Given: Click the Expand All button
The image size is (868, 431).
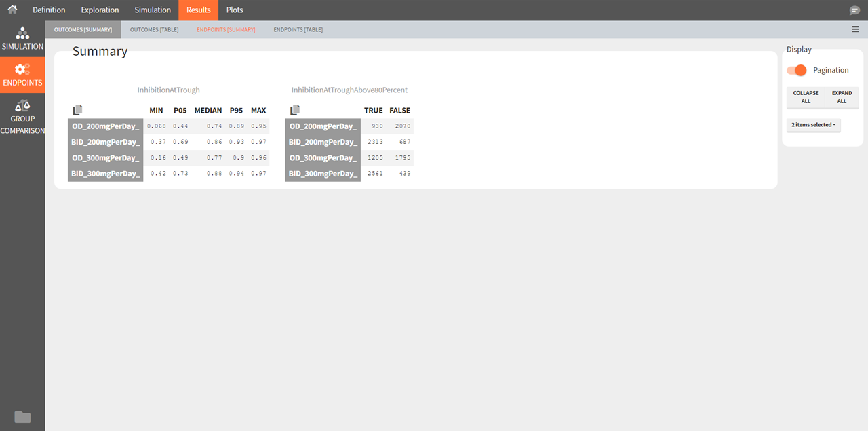Looking at the screenshot, I should point(842,97).
